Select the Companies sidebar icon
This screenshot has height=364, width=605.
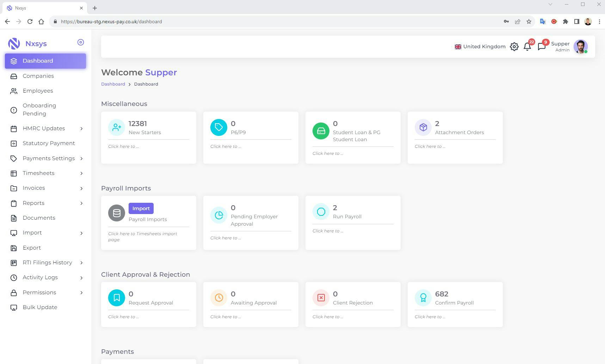pyautogui.click(x=13, y=76)
